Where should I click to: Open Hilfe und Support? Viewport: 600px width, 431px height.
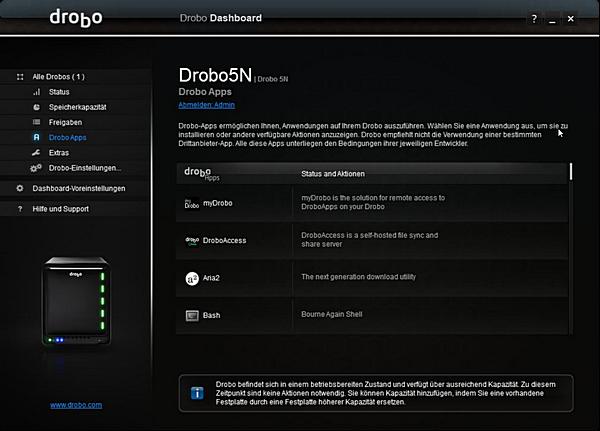(x=60, y=209)
